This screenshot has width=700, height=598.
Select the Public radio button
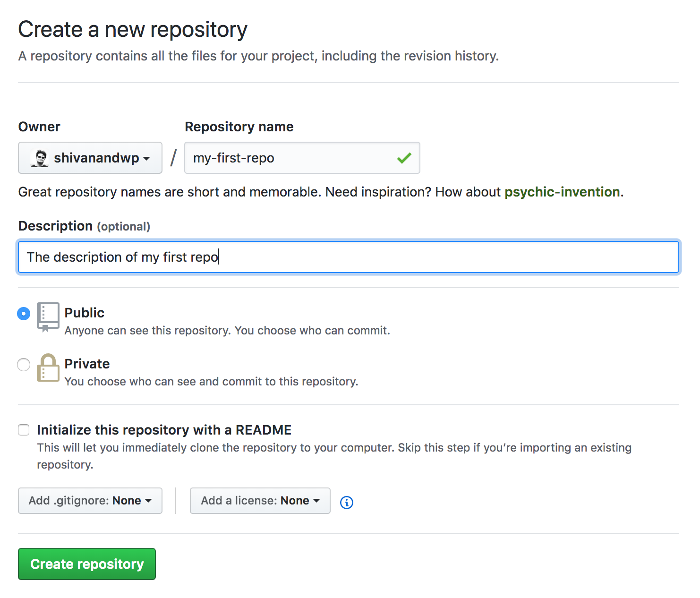click(x=24, y=314)
